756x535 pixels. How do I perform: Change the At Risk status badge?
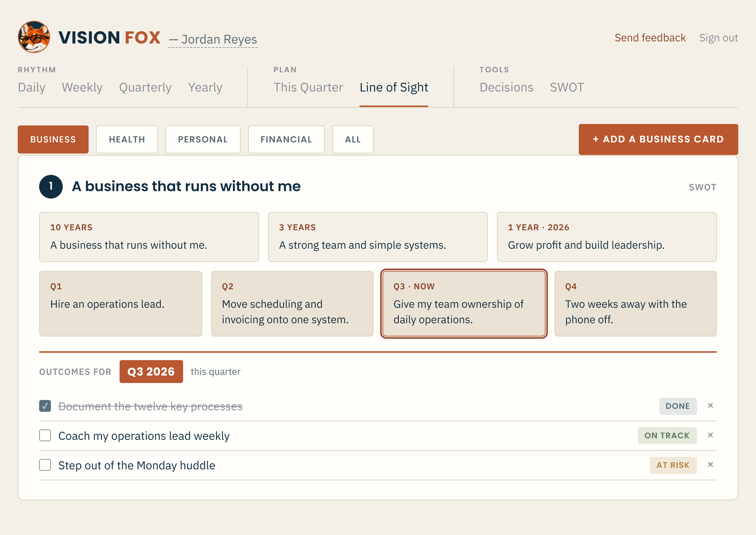673,465
